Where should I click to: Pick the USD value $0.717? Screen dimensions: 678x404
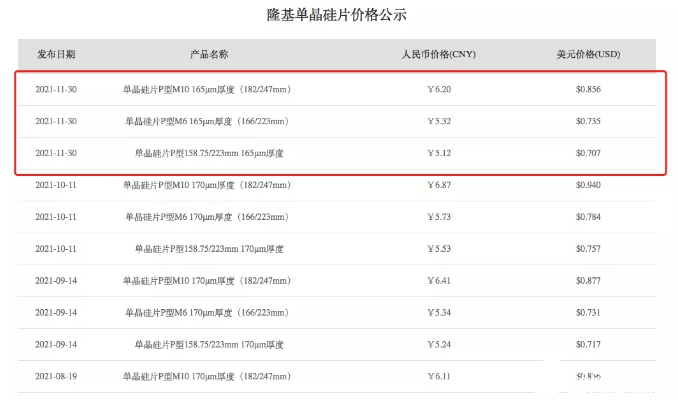[588, 345]
